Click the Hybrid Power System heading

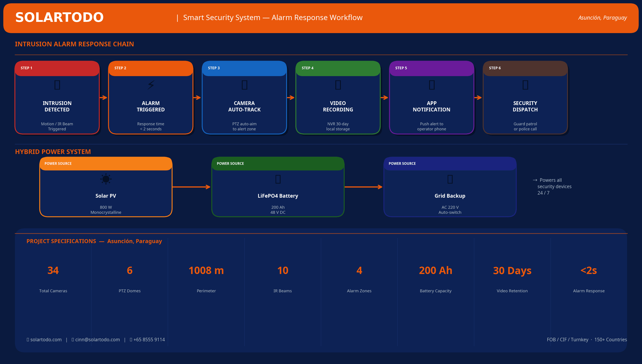tap(53, 152)
